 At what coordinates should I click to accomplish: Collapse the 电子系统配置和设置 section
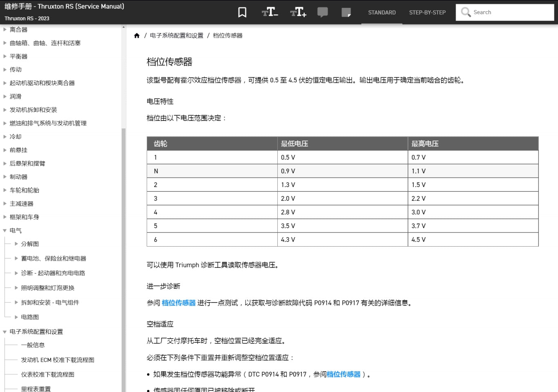coord(6,332)
